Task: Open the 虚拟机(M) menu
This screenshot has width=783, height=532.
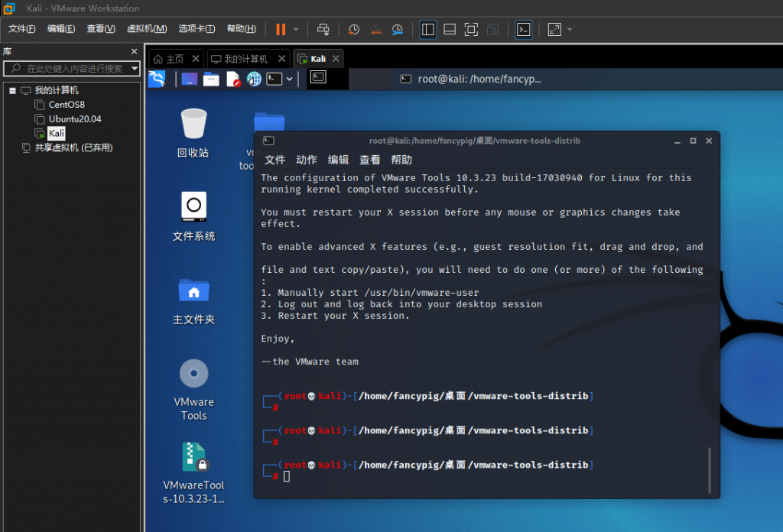Action: click(147, 28)
